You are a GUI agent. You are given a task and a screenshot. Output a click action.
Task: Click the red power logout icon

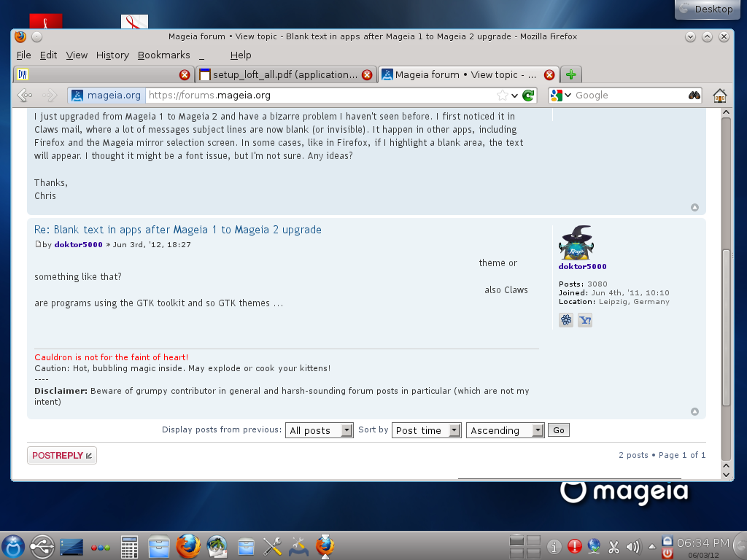pyautogui.click(x=667, y=553)
